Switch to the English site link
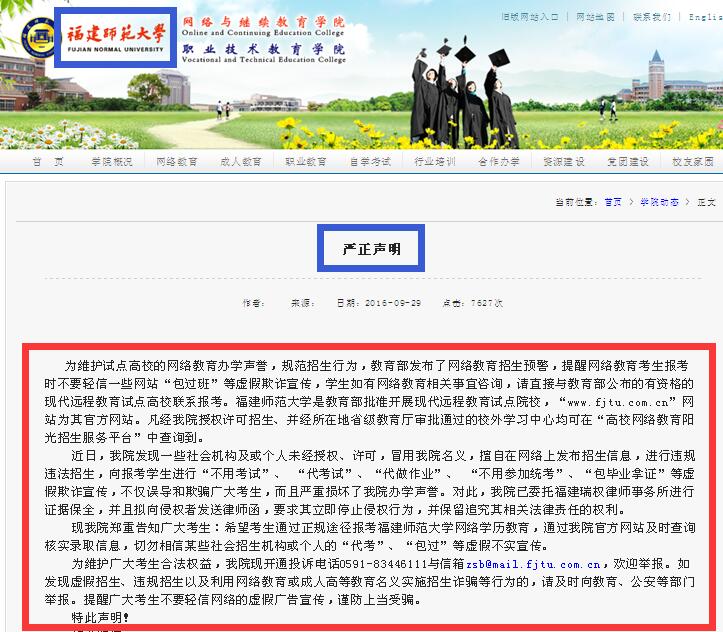 point(705,17)
